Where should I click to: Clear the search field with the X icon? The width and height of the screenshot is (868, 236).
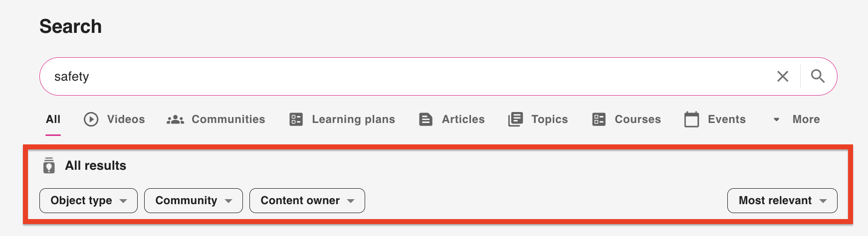coord(783,76)
